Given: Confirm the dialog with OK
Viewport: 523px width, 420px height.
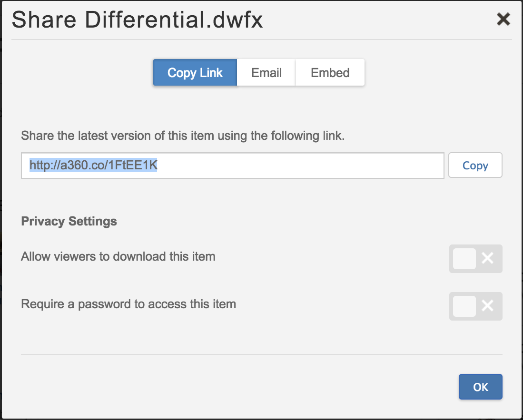Looking at the screenshot, I should (x=480, y=387).
